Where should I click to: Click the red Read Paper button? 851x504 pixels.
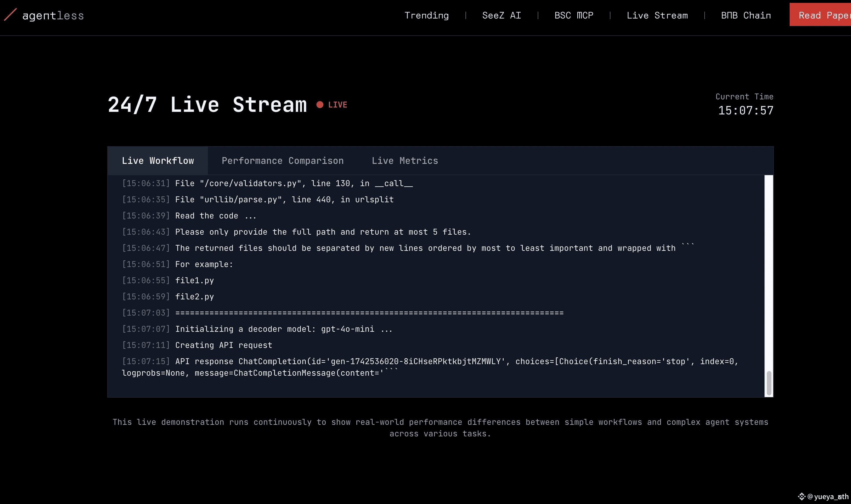(820, 15)
